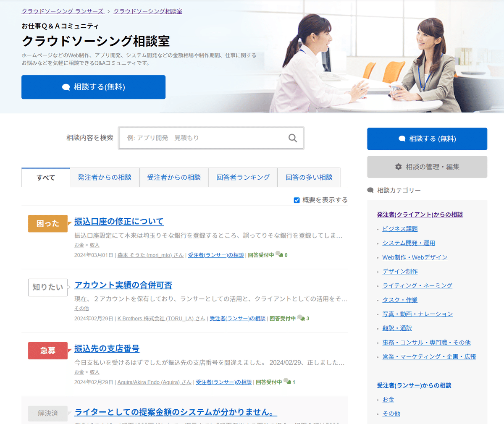Click 収入 category under 振込先の支店番号
Viewport: 504px width, 424px height.
click(94, 372)
